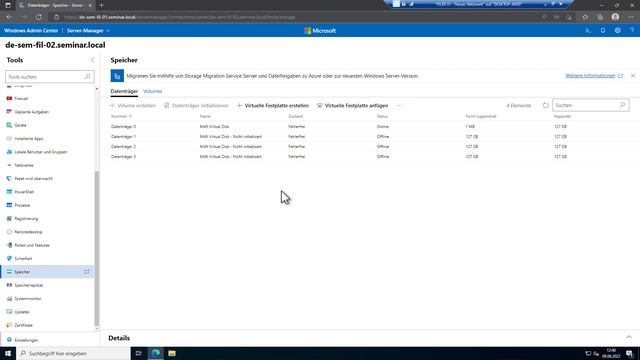Open Edge browser from taskbar
The height and width of the screenshot is (360, 640).
coord(156,353)
